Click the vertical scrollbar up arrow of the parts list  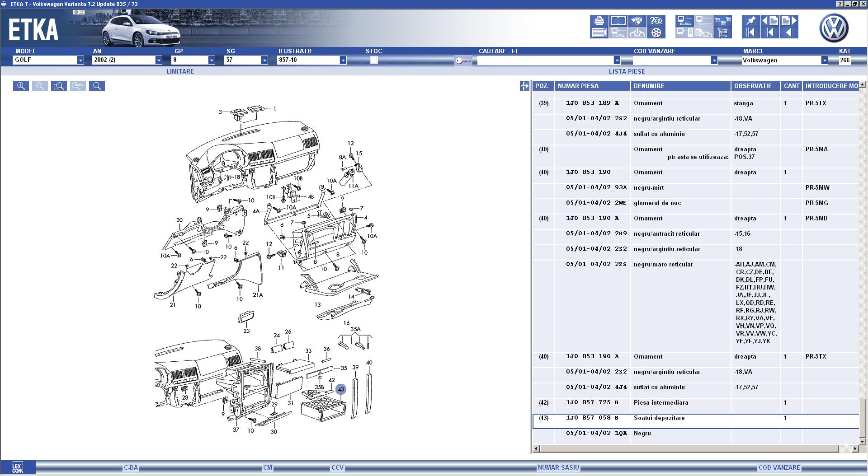coord(863,84)
